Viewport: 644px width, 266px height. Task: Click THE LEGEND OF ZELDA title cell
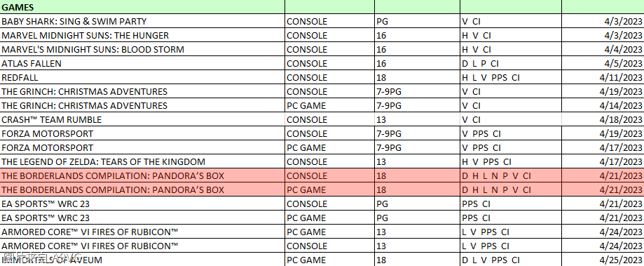click(142, 161)
